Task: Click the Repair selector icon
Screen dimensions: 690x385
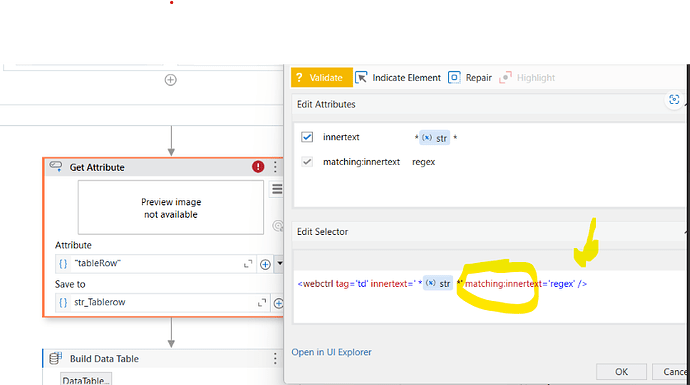Action: 454,77
